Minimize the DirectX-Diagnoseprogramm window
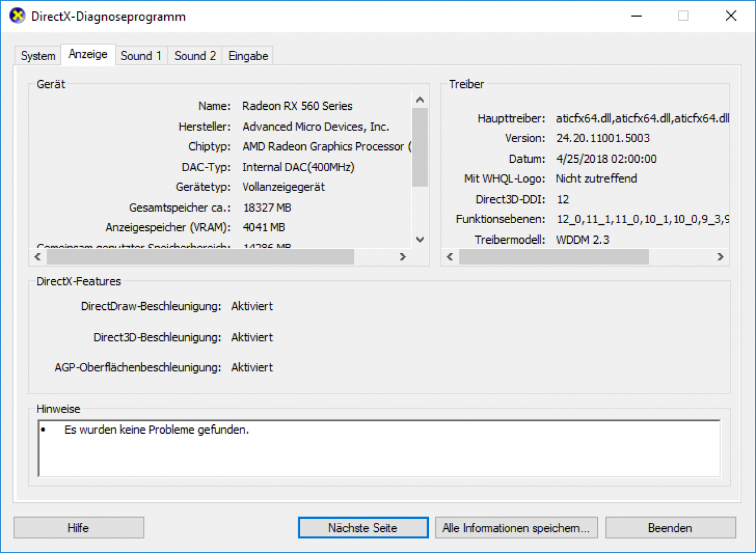This screenshot has height=553, width=756. pyautogui.click(x=635, y=16)
